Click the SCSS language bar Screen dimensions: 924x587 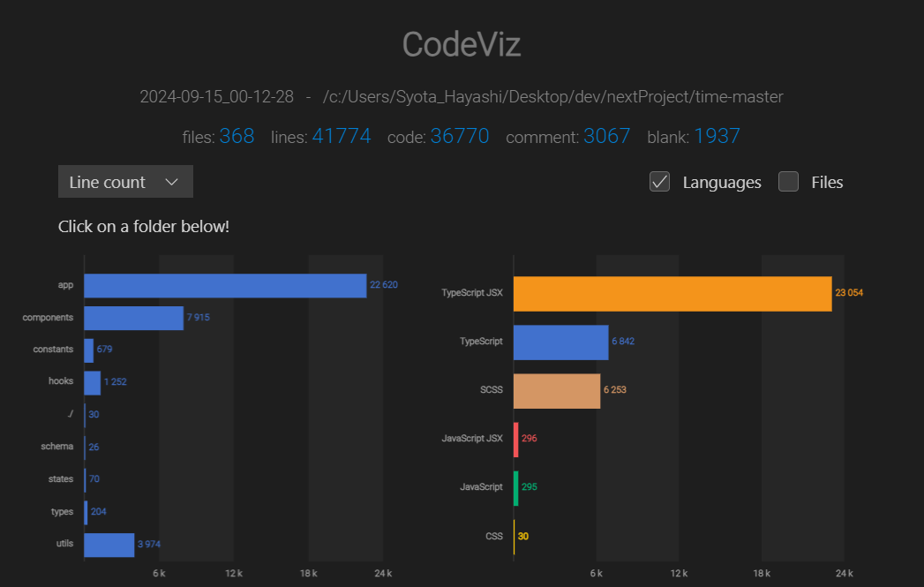[556, 390]
